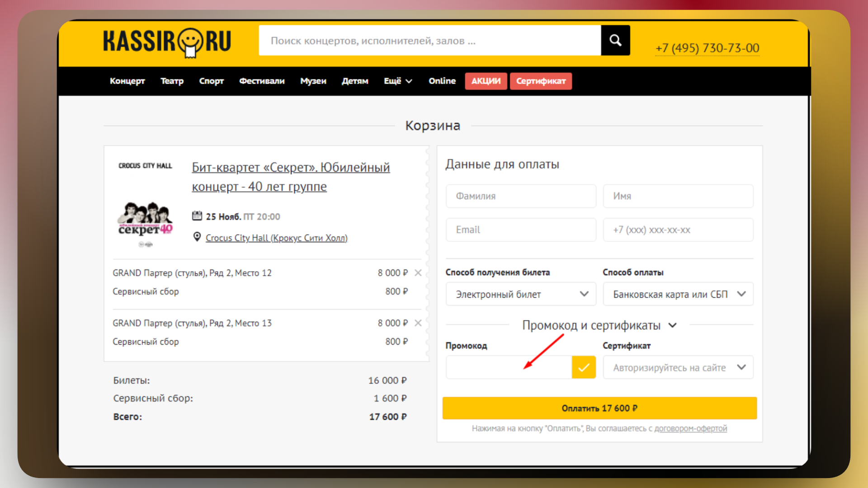Click the KASSIR.RU logo
Image resolution: width=868 pixels, height=488 pixels.
tap(167, 43)
